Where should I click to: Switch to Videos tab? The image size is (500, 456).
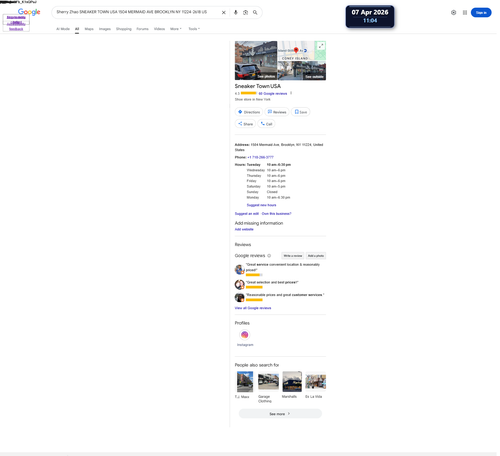tap(159, 29)
